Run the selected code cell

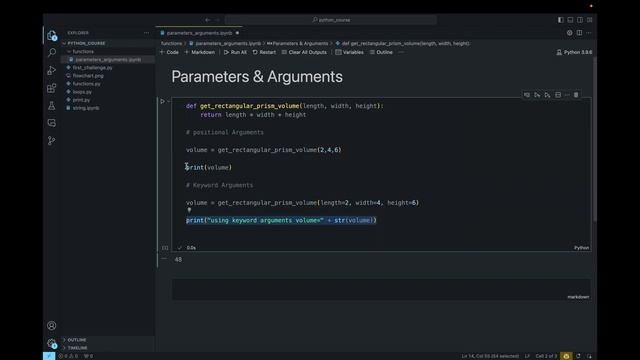point(162,101)
